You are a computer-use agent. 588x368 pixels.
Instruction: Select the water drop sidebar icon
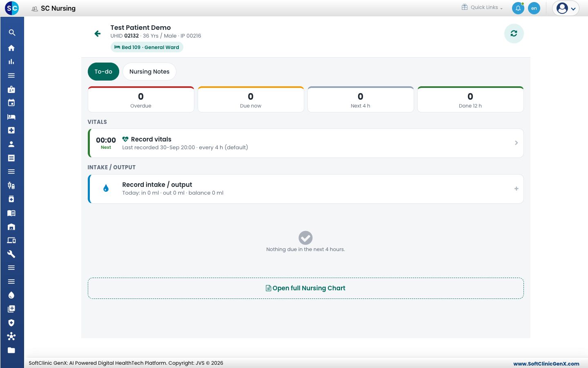[11, 295]
